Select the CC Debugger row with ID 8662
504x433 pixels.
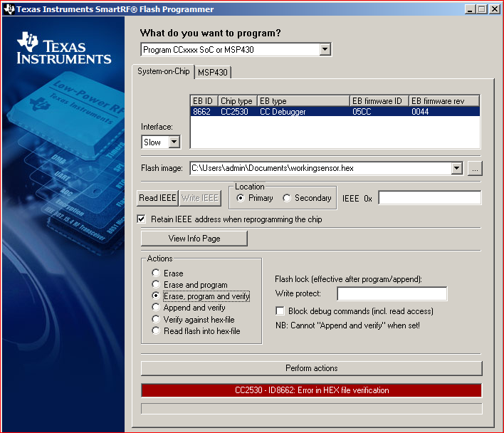[335, 112]
